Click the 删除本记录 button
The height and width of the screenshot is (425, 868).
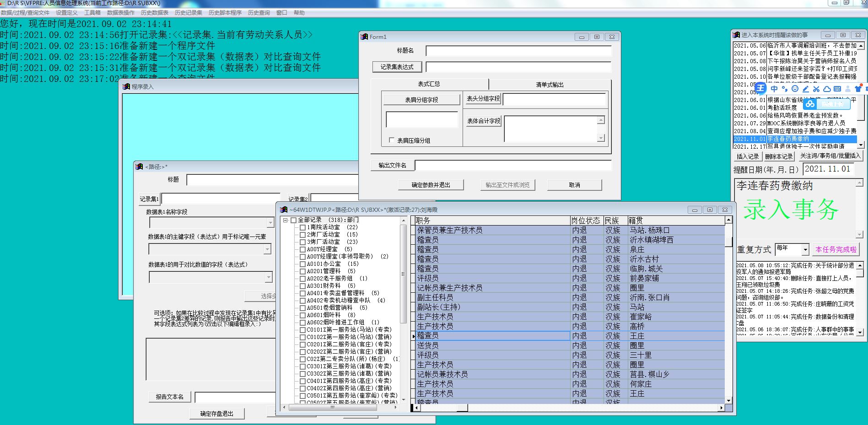tap(779, 156)
